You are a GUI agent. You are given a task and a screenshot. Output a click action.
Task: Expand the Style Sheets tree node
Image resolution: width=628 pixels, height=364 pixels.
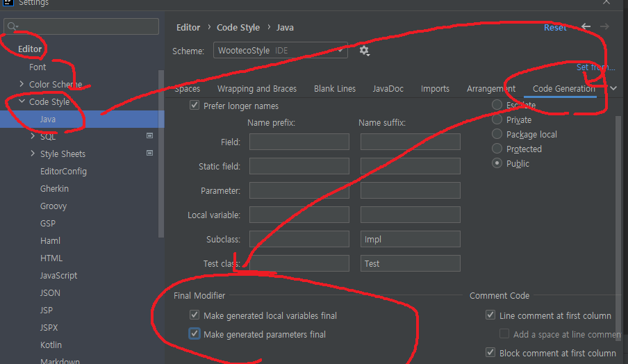pyautogui.click(x=33, y=154)
